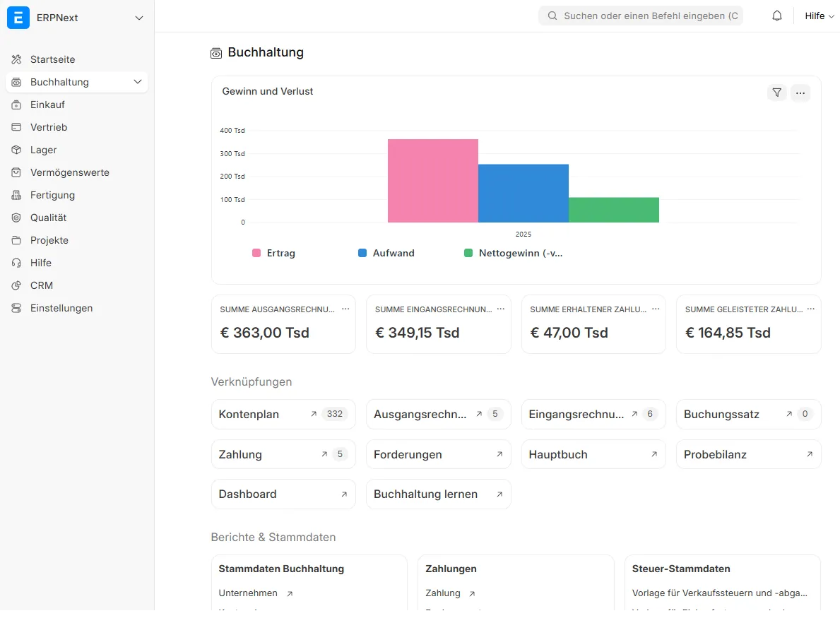Image resolution: width=840 pixels, height=623 pixels.
Task: Click the pink Ertrag bar in chart
Action: pyautogui.click(x=432, y=181)
